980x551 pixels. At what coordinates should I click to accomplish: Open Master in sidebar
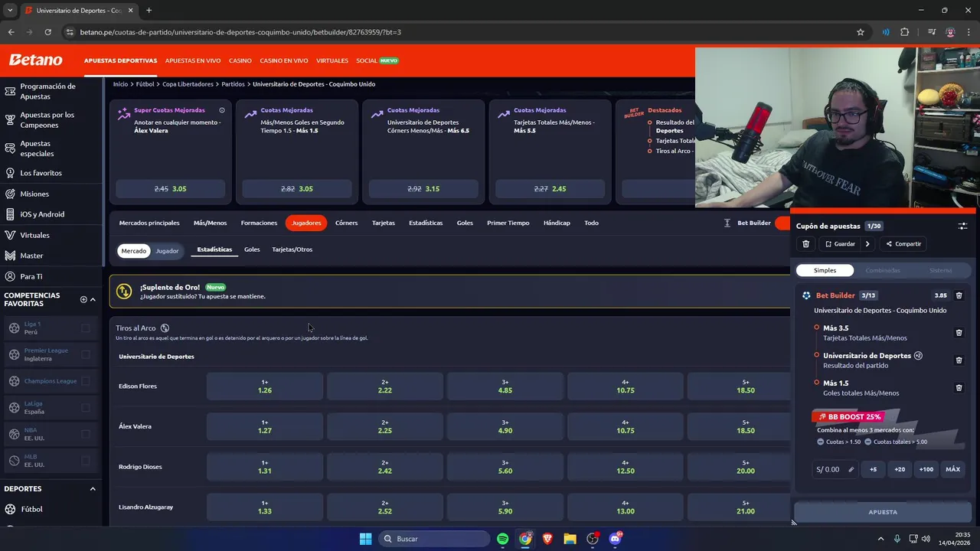(x=31, y=256)
